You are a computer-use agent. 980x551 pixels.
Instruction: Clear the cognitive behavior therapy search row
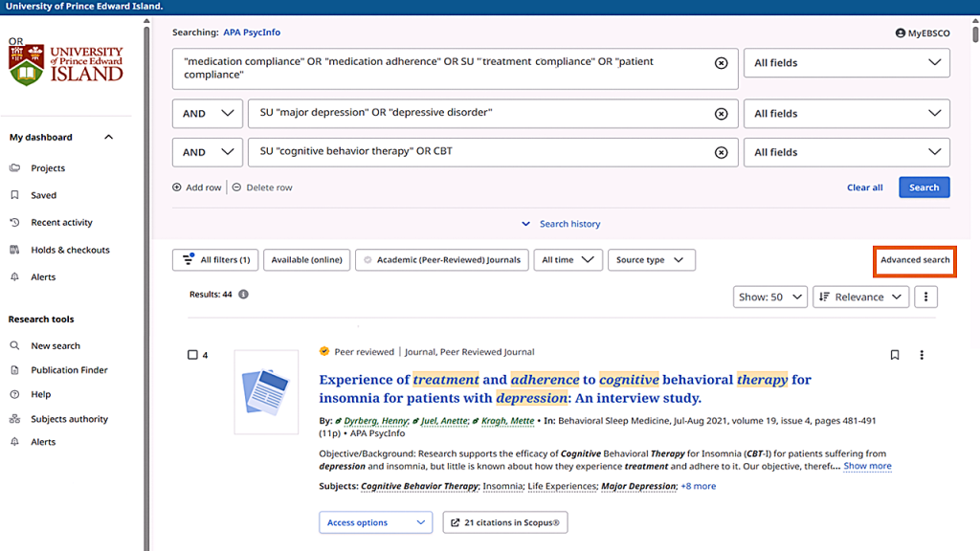722,152
